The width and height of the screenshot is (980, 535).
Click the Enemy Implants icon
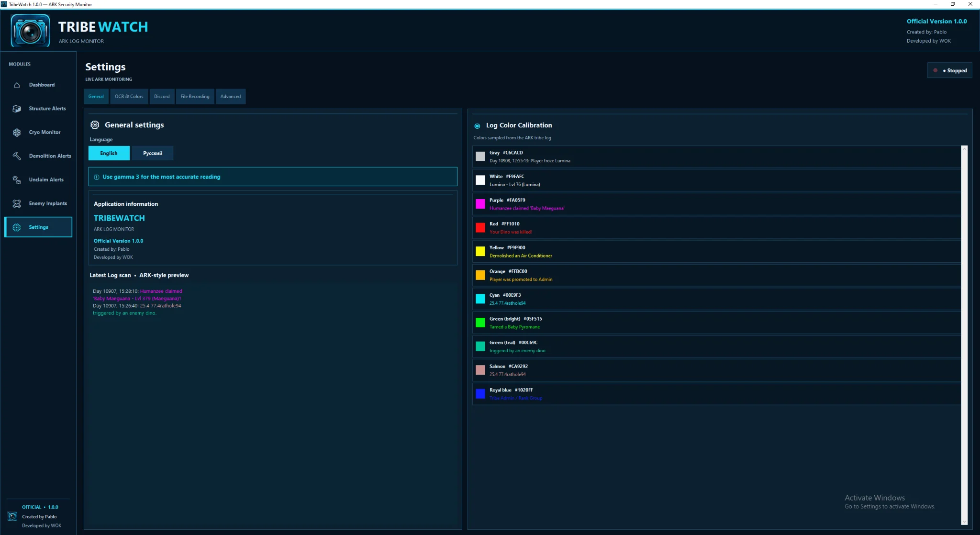point(17,204)
